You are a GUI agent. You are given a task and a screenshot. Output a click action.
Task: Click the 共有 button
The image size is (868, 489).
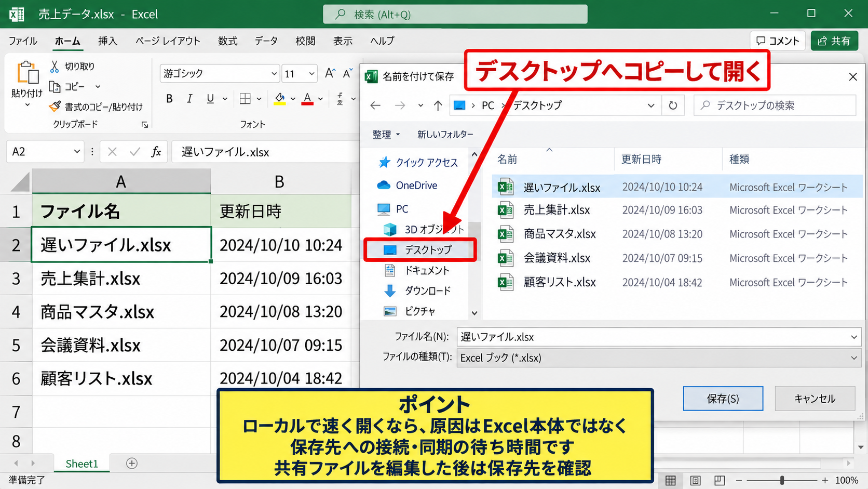pos(834,41)
